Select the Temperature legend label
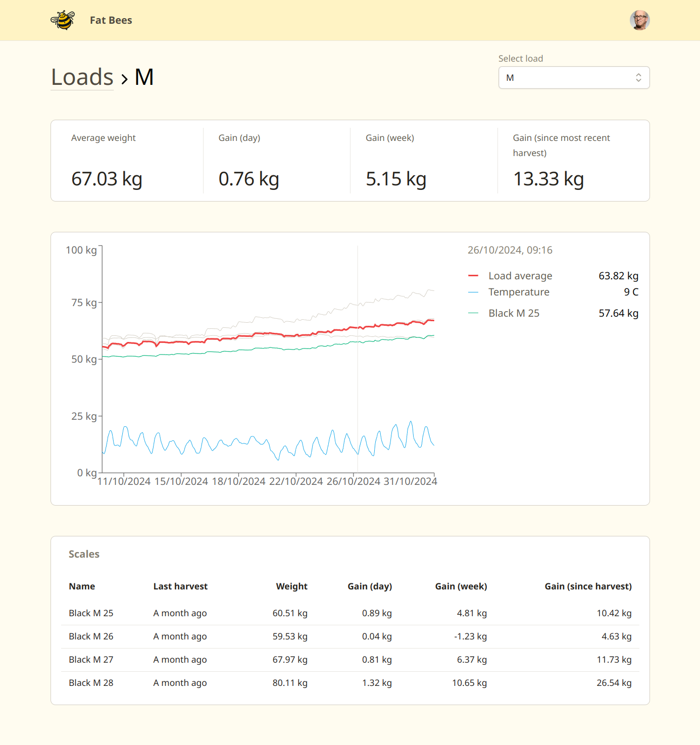Viewport: 700px width, 745px height. point(519,292)
